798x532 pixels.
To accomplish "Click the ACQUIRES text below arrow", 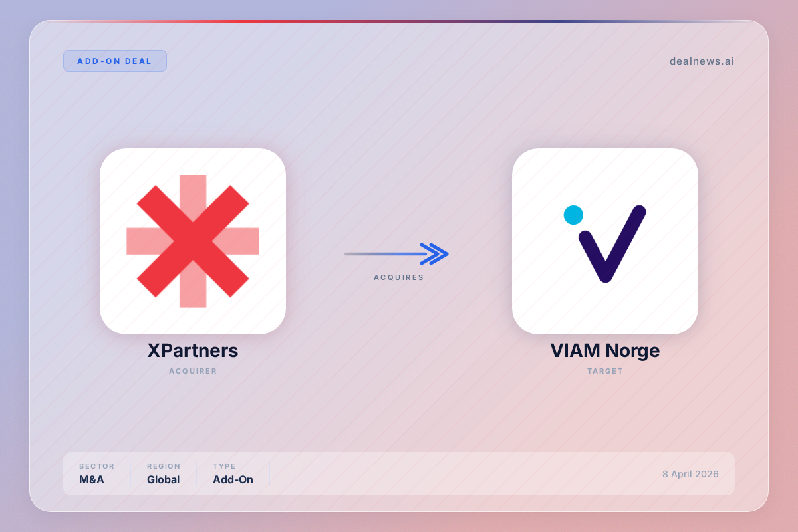I will pos(399,277).
